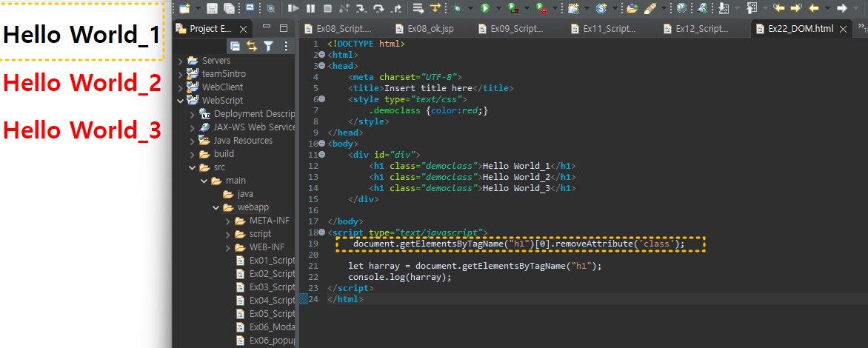Click the Suspend (pause) debug icon

click(310, 8)
